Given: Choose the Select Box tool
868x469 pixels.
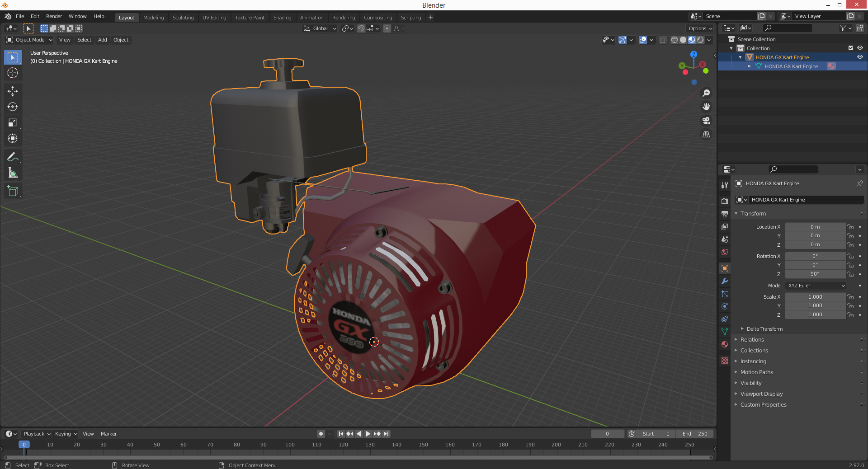Looking at the screenshot, I should (x=13, y=57).
